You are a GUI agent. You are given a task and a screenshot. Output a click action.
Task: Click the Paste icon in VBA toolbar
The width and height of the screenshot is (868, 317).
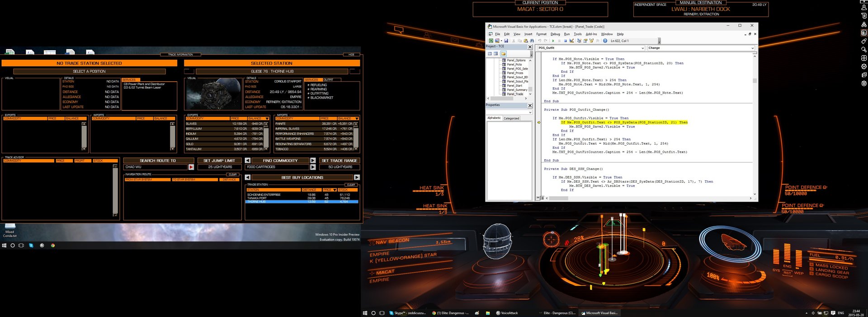tap(525, 41)
